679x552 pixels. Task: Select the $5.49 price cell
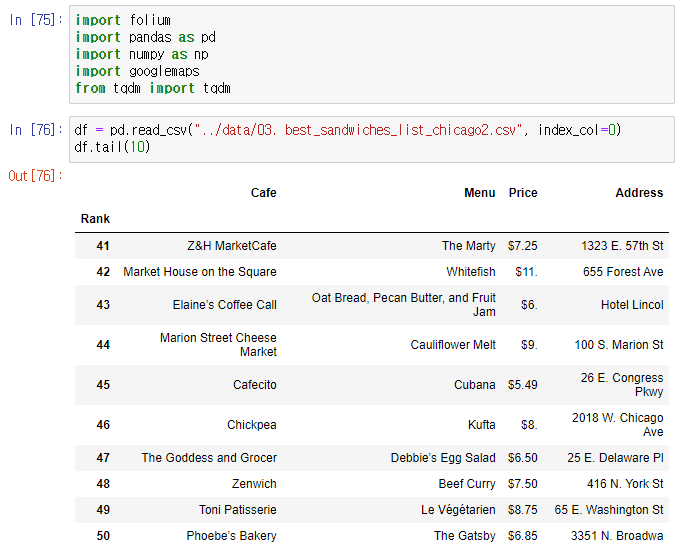[523, 385]
